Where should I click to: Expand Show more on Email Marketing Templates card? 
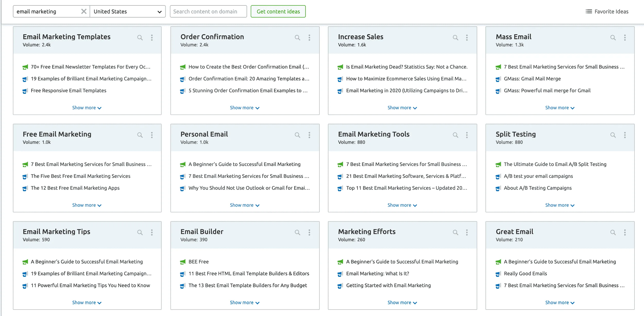point(87,108)
